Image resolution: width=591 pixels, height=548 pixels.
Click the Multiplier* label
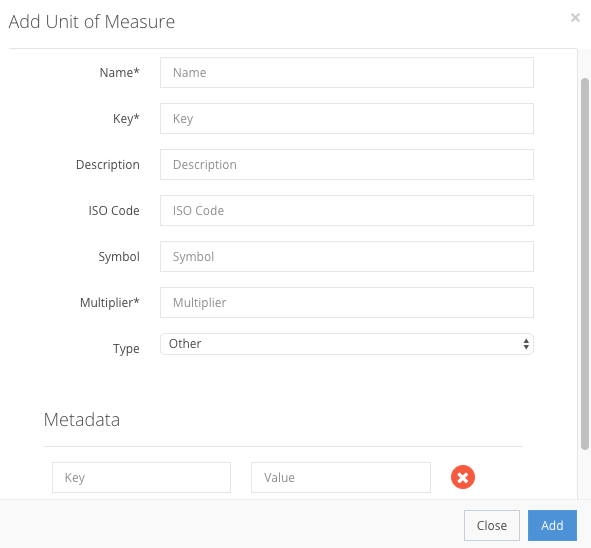pos(109,302)
